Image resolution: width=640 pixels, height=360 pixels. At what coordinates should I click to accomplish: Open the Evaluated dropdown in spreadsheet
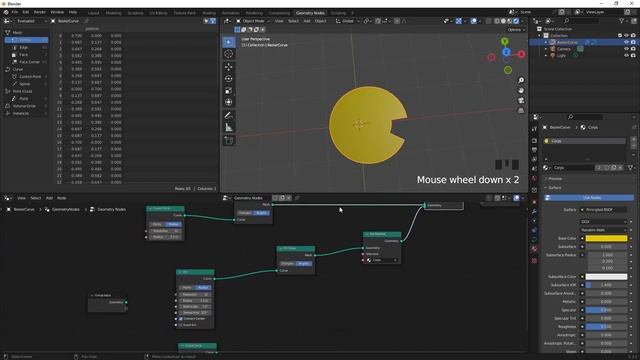[x=31, y=21]
